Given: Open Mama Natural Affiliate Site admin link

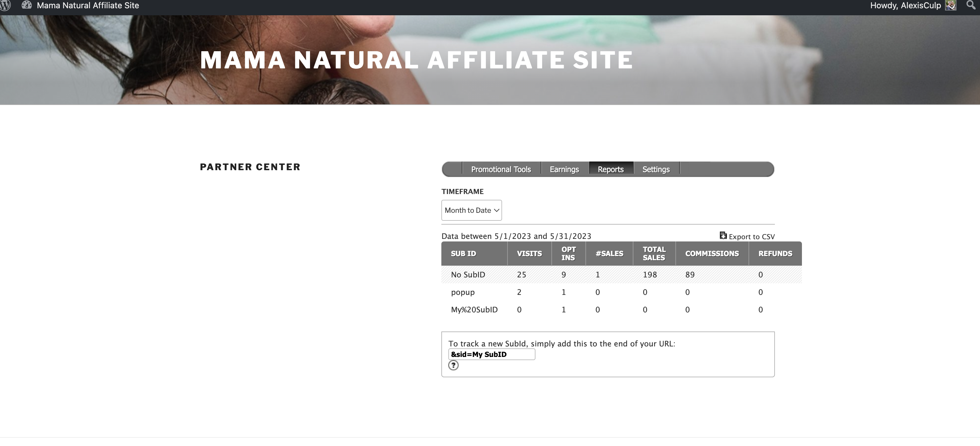Looking at the screenshot, I should pyautogui.click(x=88, y=5).
